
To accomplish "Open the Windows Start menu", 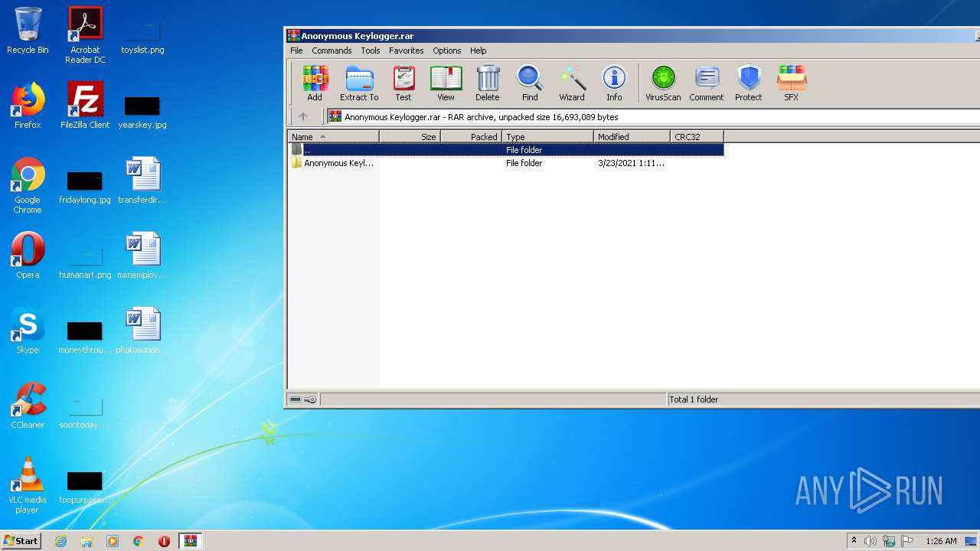I will (21, 540).
